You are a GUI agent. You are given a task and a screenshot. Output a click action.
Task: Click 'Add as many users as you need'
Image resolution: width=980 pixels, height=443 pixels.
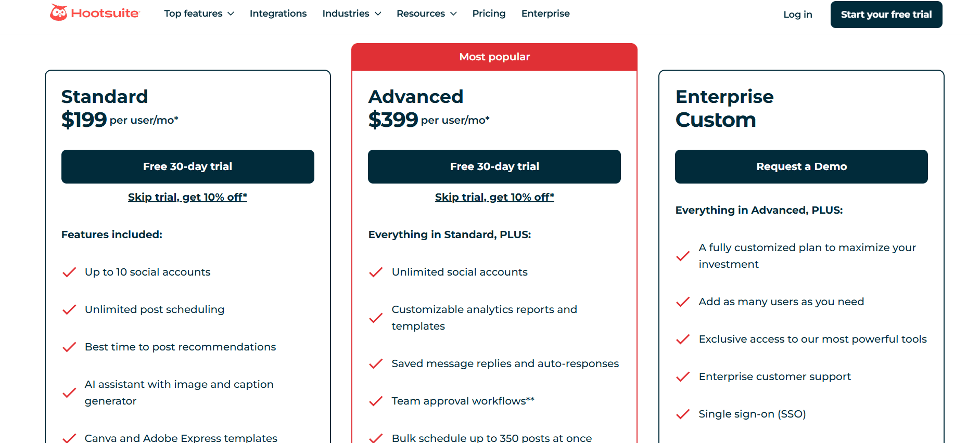781,302
